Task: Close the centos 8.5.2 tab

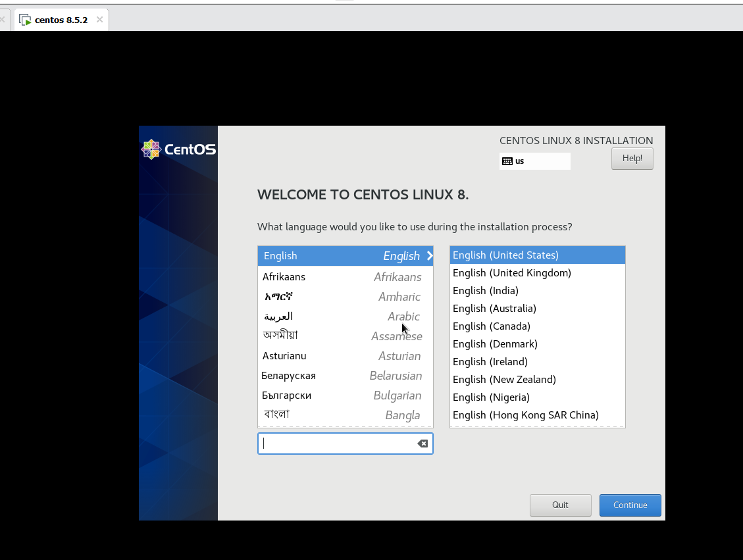Action: click(x=99, y=20)
